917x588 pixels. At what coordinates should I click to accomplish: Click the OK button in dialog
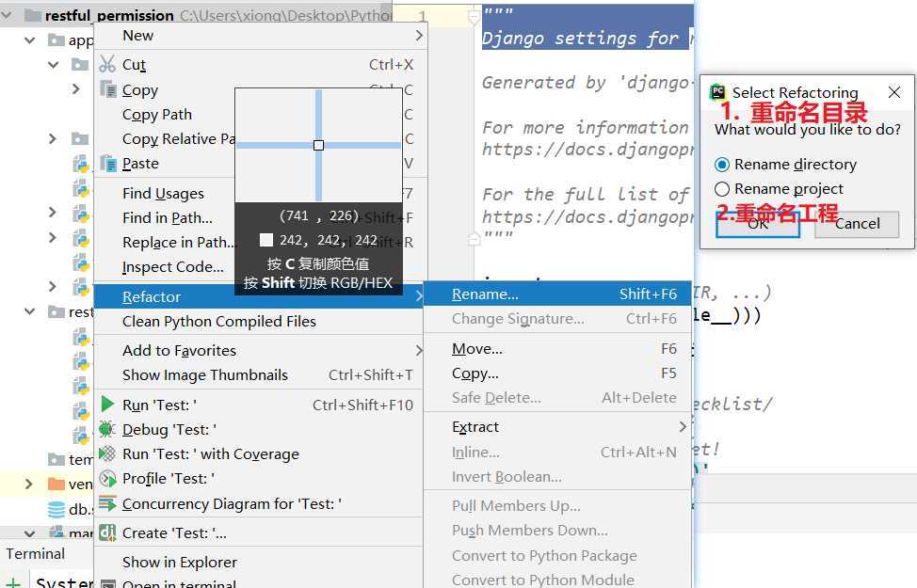pos(758,225)
